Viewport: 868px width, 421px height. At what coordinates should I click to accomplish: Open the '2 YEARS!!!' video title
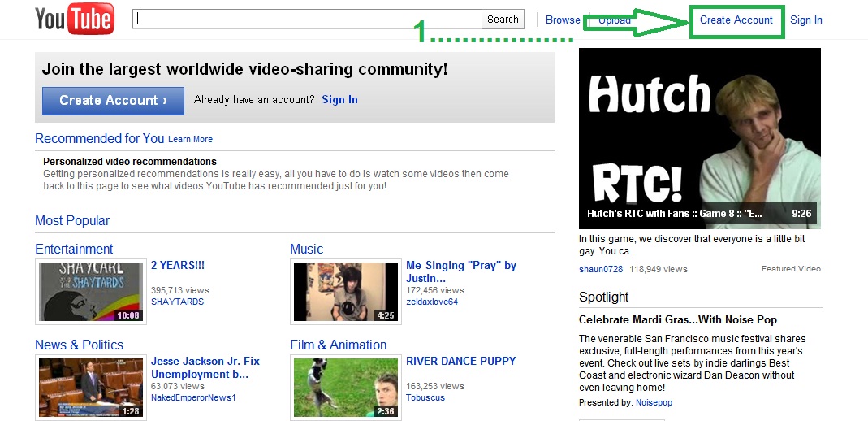pos(178,265)
